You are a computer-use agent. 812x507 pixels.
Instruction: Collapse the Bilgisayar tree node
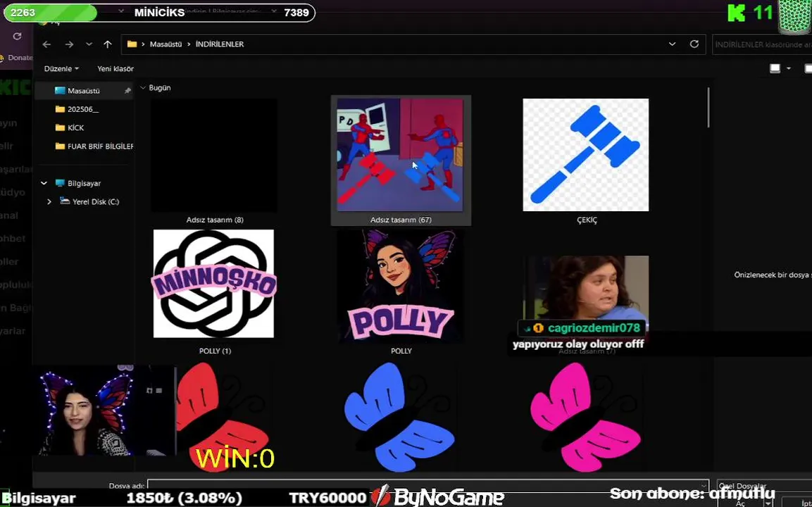pos(44,183)
